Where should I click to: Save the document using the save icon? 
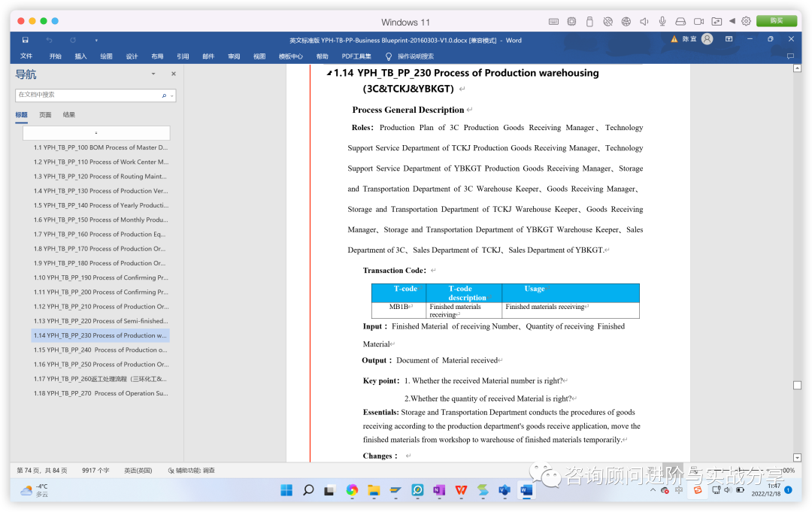point(25,40)
